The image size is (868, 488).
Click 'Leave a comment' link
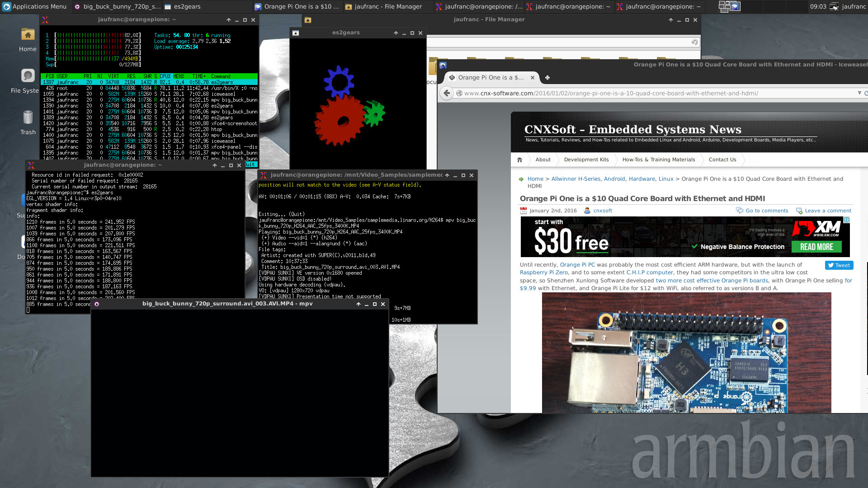(x=828, y=211)
